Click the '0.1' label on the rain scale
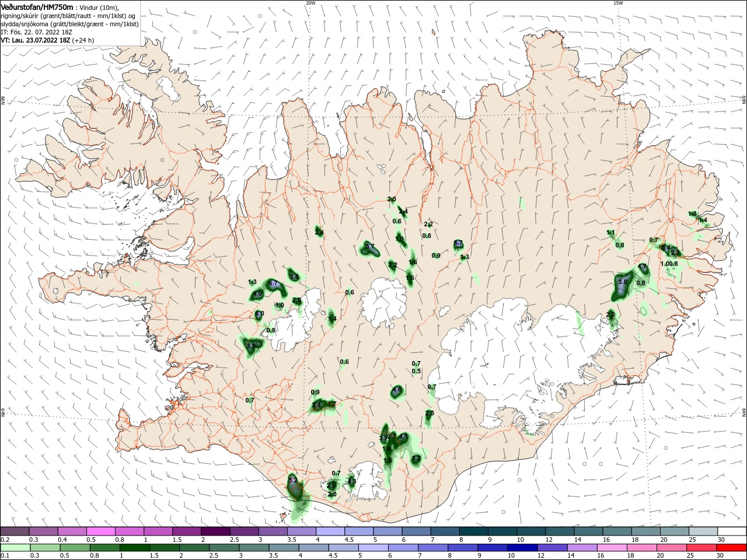Screen dimensions: 747x560 5,555
